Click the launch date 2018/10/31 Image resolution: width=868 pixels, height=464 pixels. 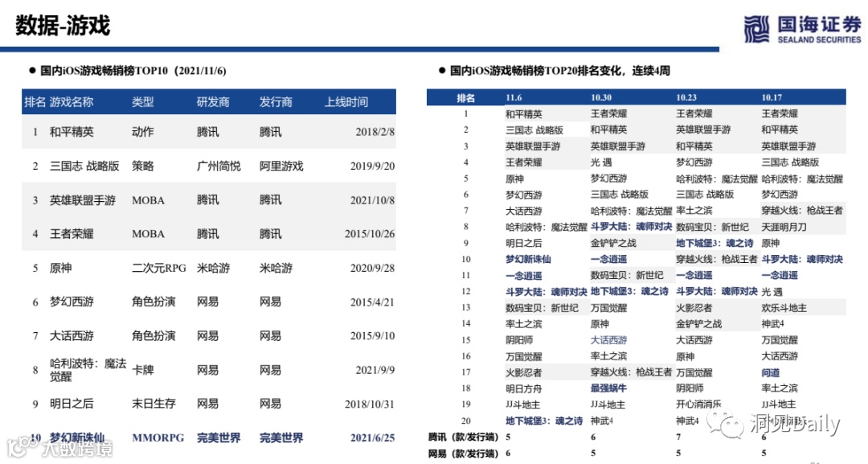(x=369, y=404)
